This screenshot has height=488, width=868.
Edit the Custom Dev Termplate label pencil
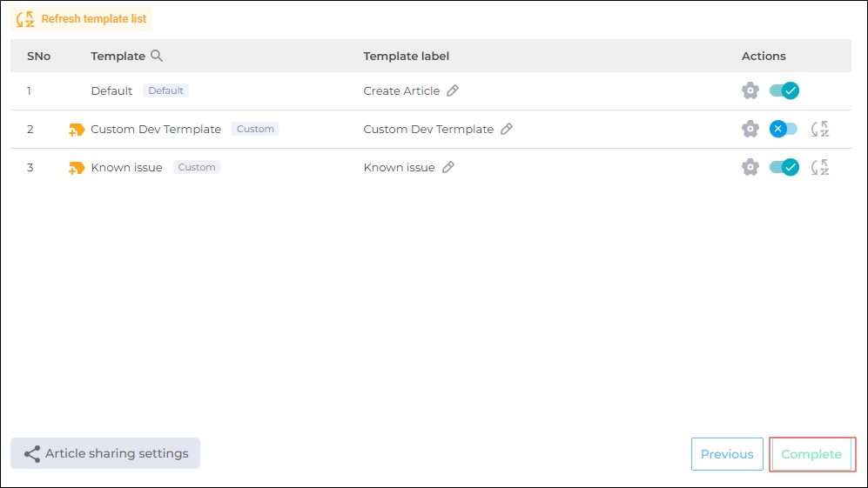pyautogui.click(x=507, y=129)
